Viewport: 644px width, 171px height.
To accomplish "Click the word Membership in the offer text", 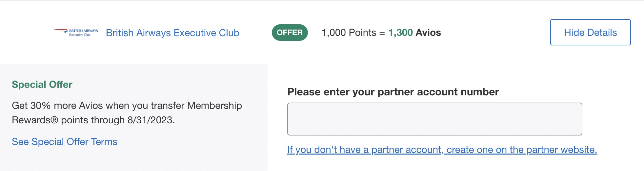I will (x=214, y=106).
